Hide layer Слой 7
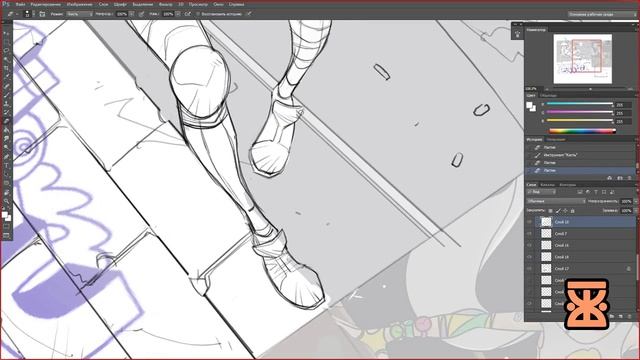 tap(529, 233)
